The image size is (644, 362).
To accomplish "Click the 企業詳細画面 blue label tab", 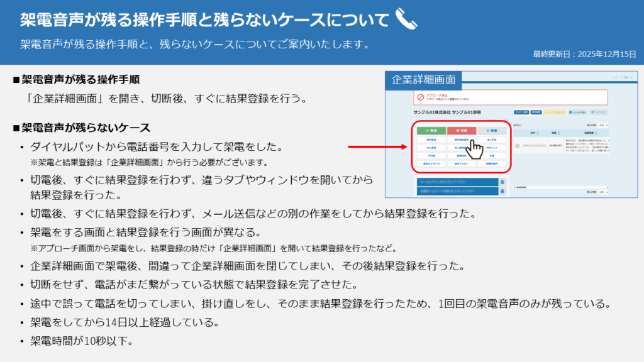I will pos(424,80).
